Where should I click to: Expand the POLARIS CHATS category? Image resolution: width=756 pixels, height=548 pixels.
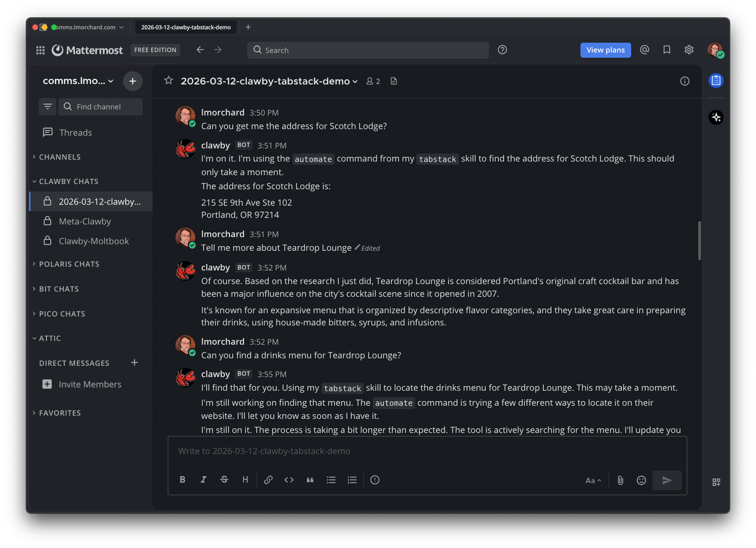coord(69,264)
